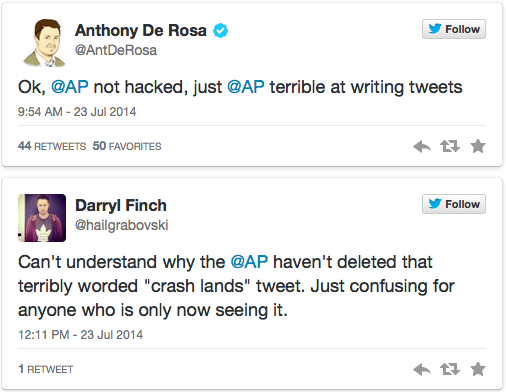The height and width of the screenshot is (392, 506).
Task: Retweet Darryl Finch's tweet
Action: click(x=450, y=369)
